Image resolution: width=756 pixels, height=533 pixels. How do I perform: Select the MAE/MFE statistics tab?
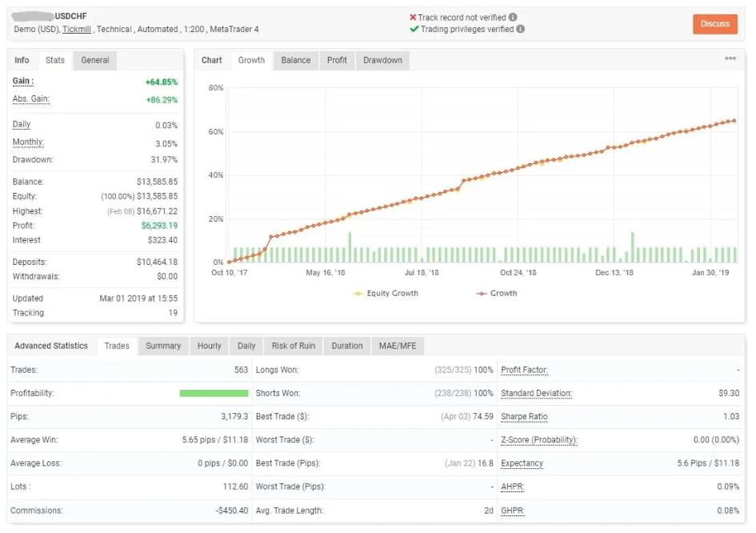point(397,346)
